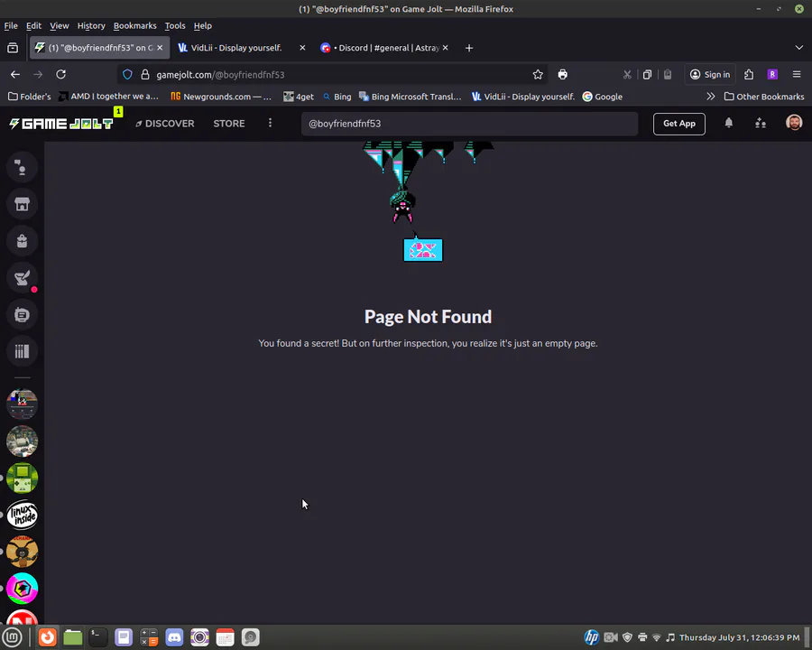Open the Bookmarks menu

[x=134, y=25]
